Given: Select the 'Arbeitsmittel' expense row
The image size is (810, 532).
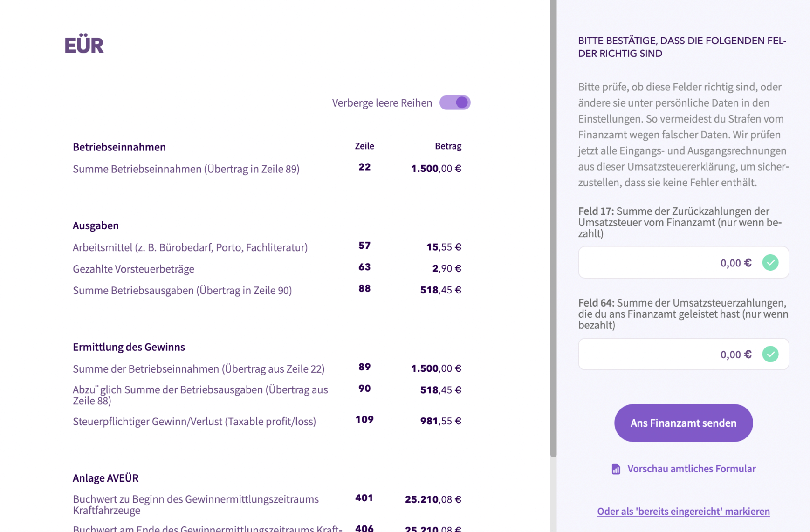Looking at the screenshot, I should click(190, 247).
